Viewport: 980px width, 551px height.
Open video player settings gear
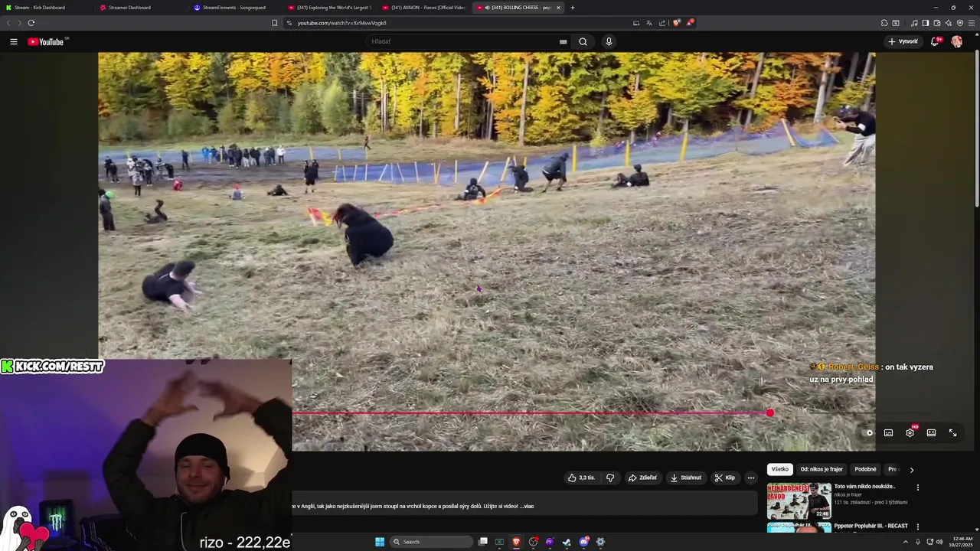pyautogui.click(x=910, y=433)
